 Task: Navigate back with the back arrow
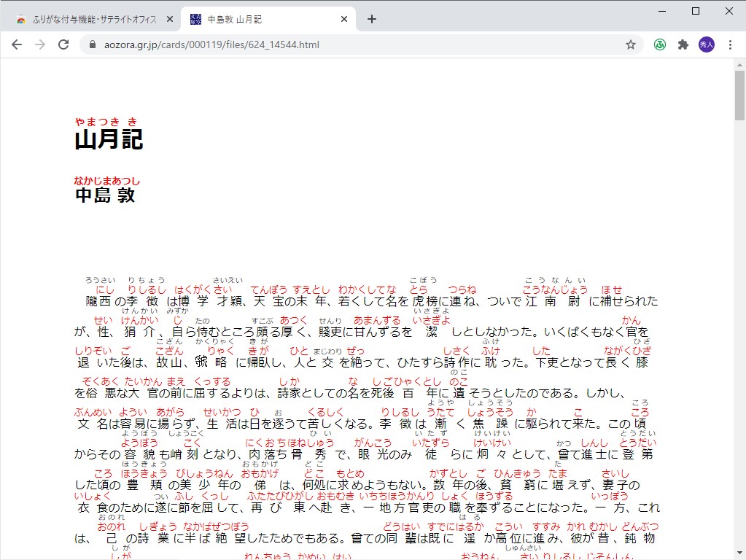click(x=17, y=44)
